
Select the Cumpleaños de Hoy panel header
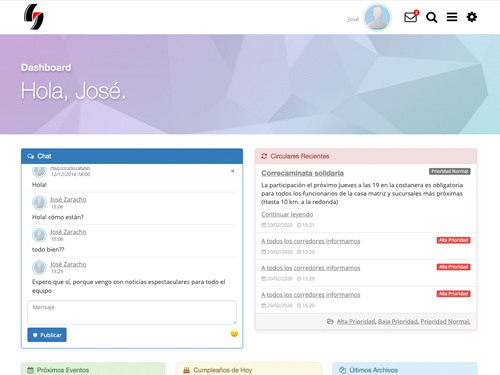249,369
